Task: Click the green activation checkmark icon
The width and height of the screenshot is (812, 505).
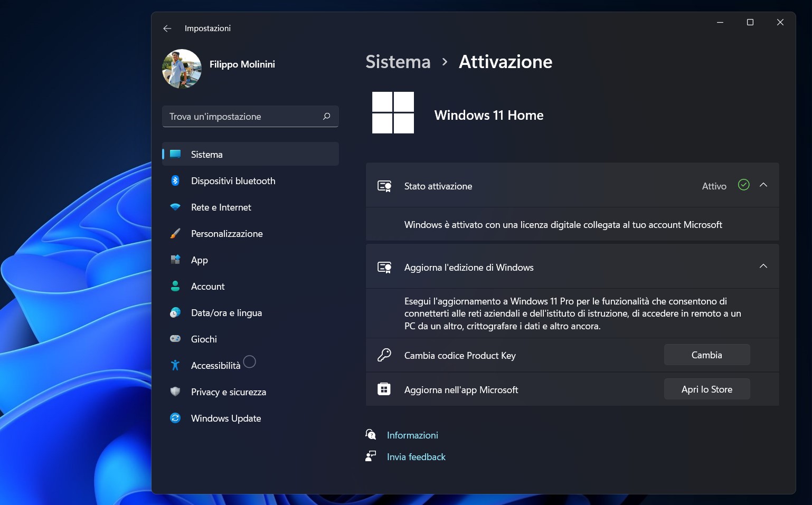Action: click(743, 185)
